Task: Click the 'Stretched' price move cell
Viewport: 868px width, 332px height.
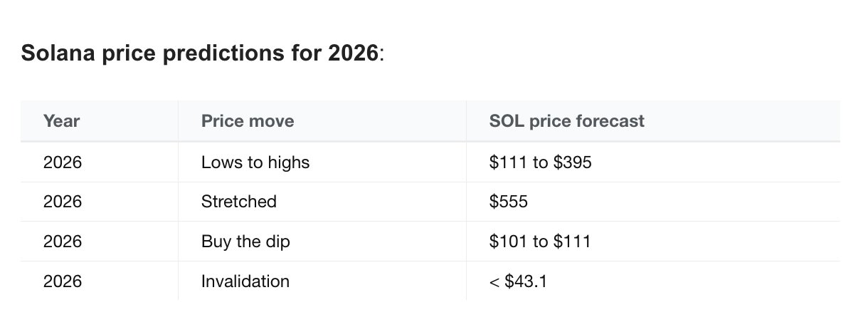Action: coord(239,202)
